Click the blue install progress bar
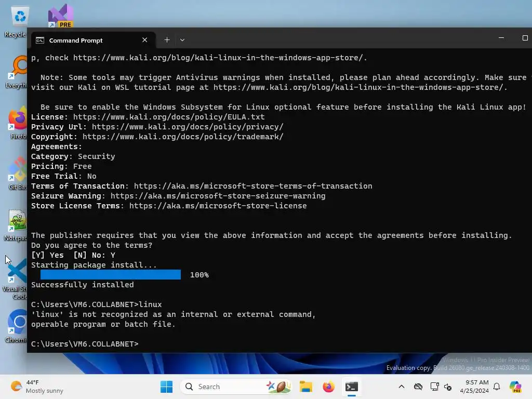 pos(111,274)
